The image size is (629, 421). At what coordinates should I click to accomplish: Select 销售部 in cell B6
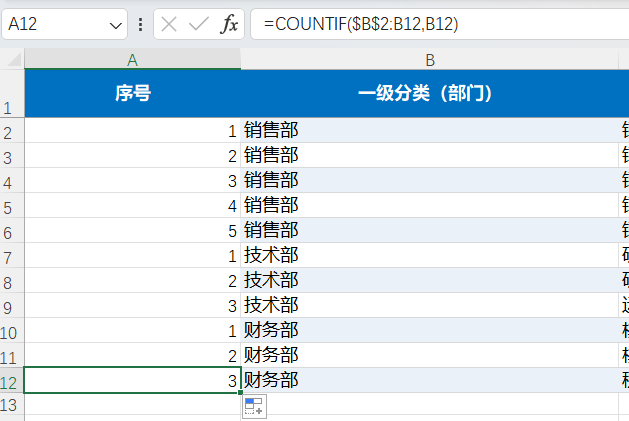(430, 230)
